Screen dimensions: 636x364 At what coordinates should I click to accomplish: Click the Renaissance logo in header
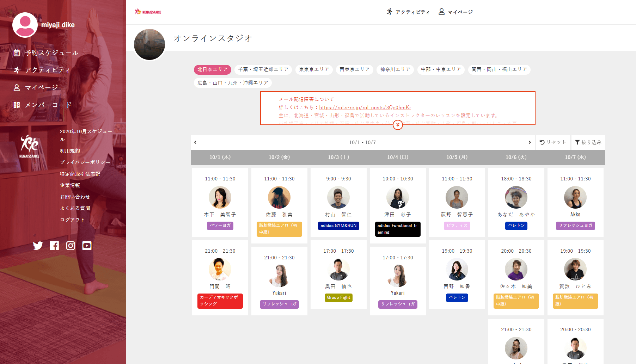tap(148, 12)
